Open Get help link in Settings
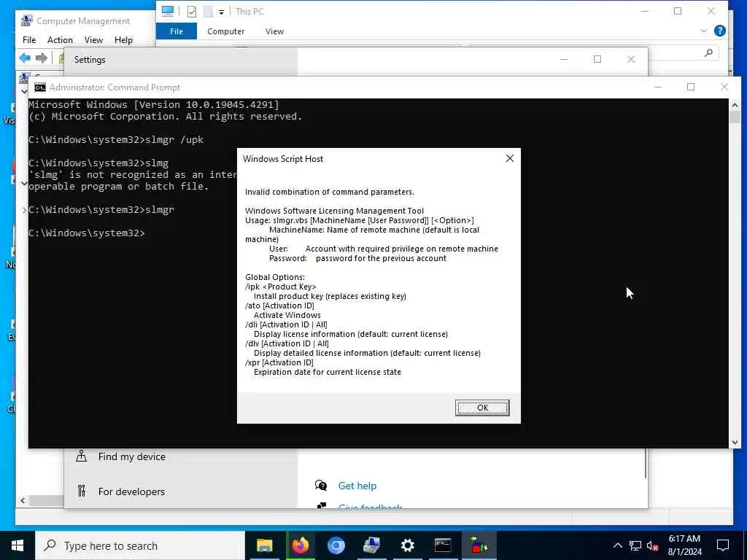Screen dimensions: 747x560 (357, 486)
